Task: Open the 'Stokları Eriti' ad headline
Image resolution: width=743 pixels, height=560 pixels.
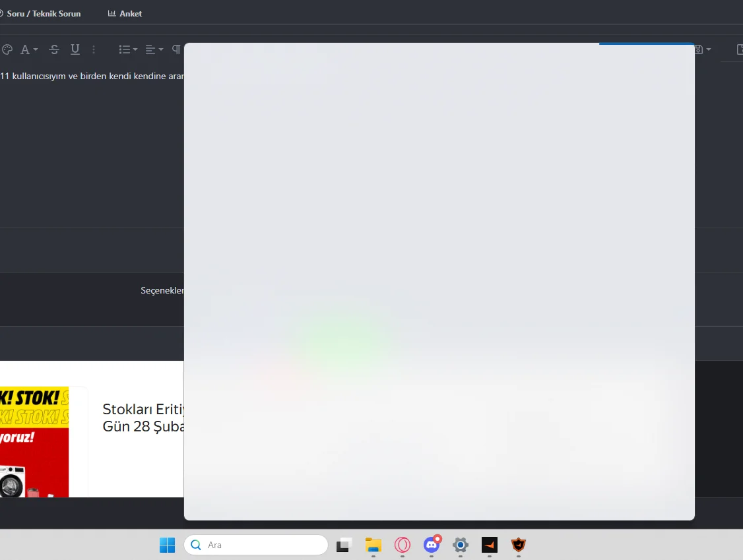Action: click(143, 418)
